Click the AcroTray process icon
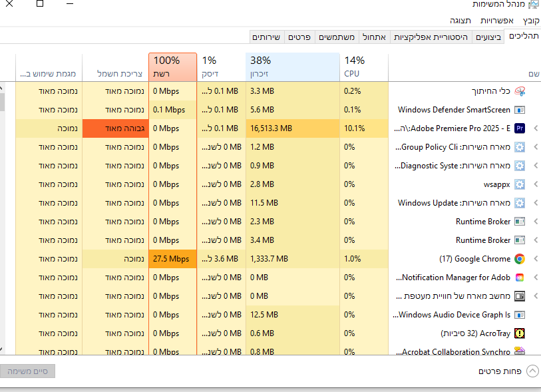This screenshot has height=392, width=541. pos(520,333)
